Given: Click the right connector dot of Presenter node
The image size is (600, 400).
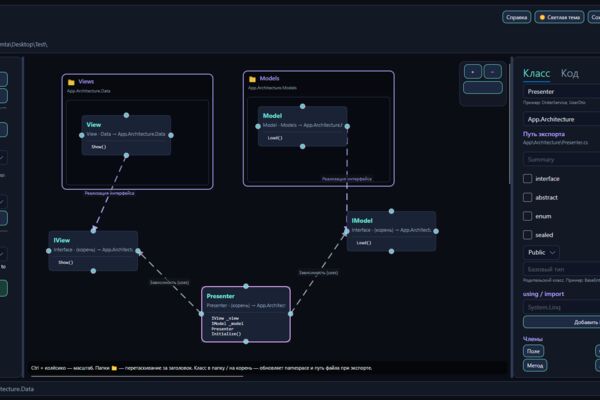Looking at the screenshot, I should tap(290, 314).
